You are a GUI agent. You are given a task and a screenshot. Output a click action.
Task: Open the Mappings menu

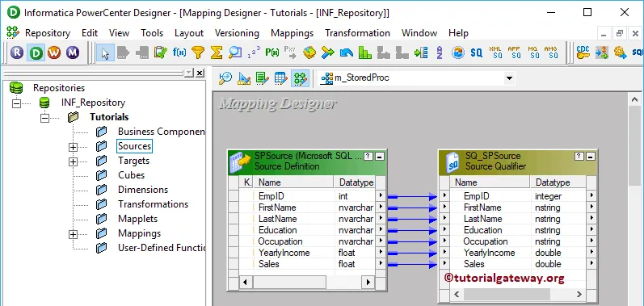point(292,33)
